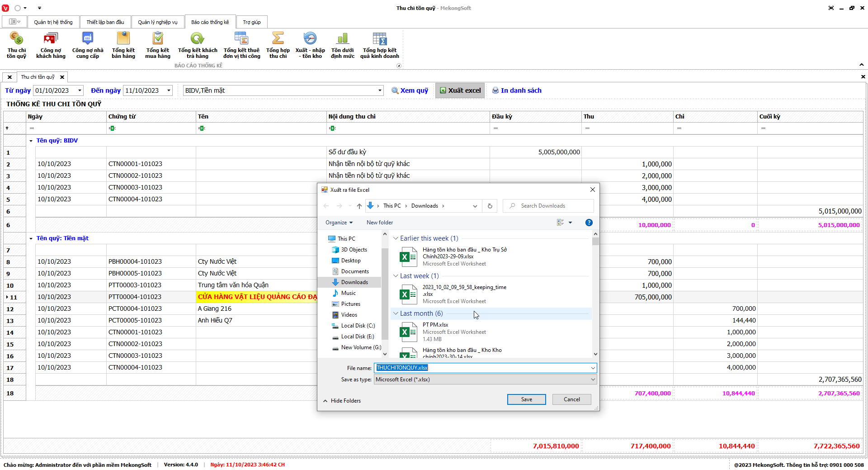Collapse the Tên quỹ: BIDV group

pyautogui.click(x=31, y=141)
